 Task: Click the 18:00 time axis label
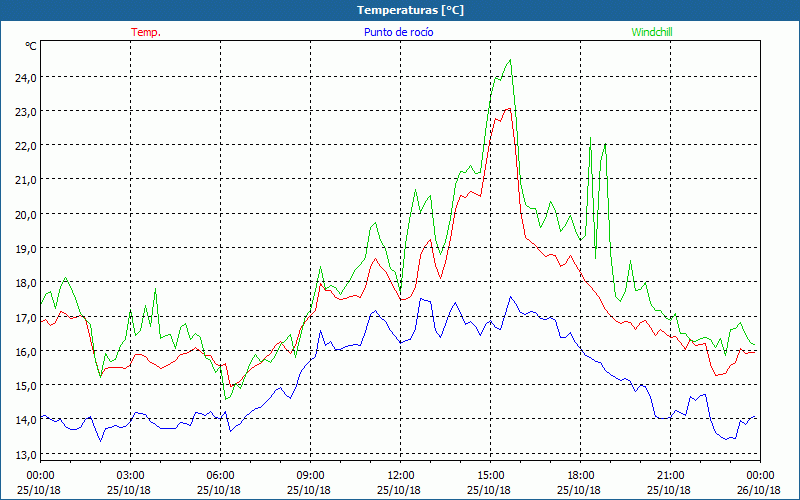pyautogui.click(x=581, y=476)
